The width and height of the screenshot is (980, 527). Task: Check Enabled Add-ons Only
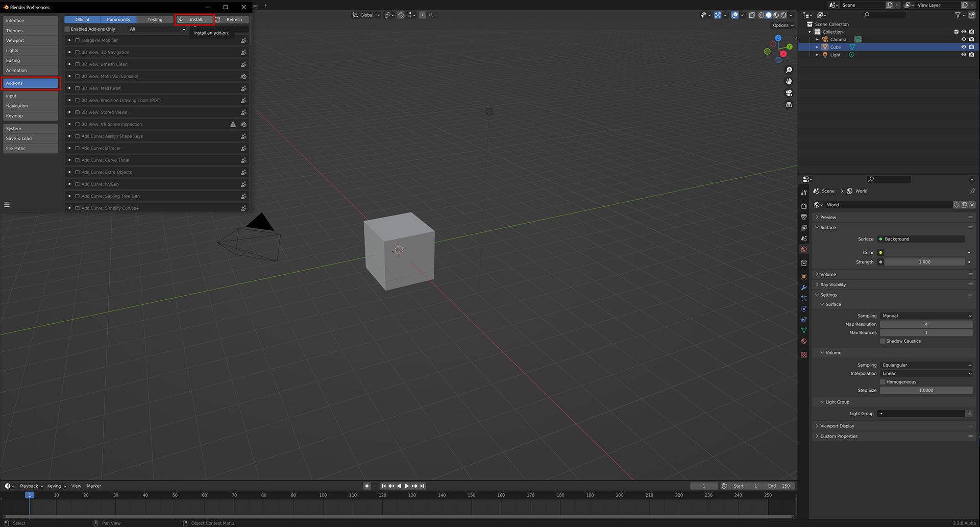(x=67, y=29)
